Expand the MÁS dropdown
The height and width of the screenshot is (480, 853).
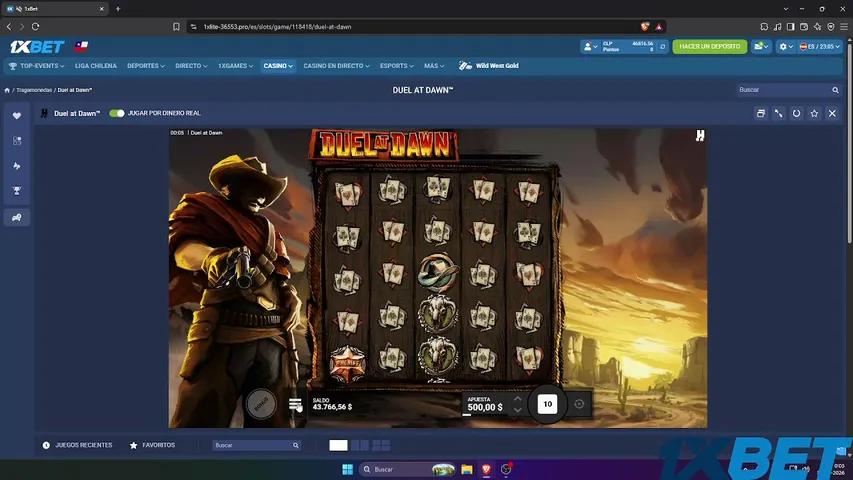[x=434, y=66]
